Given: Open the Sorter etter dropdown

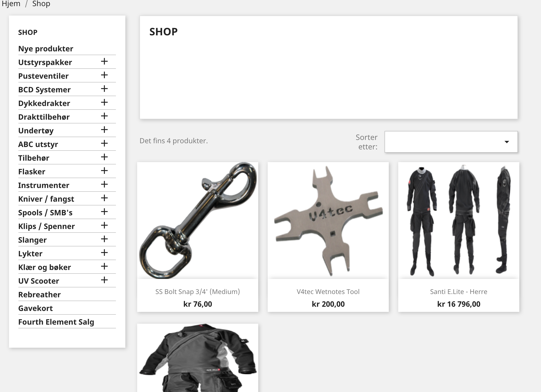Looking at the screenshot, I should coord(451,142).
